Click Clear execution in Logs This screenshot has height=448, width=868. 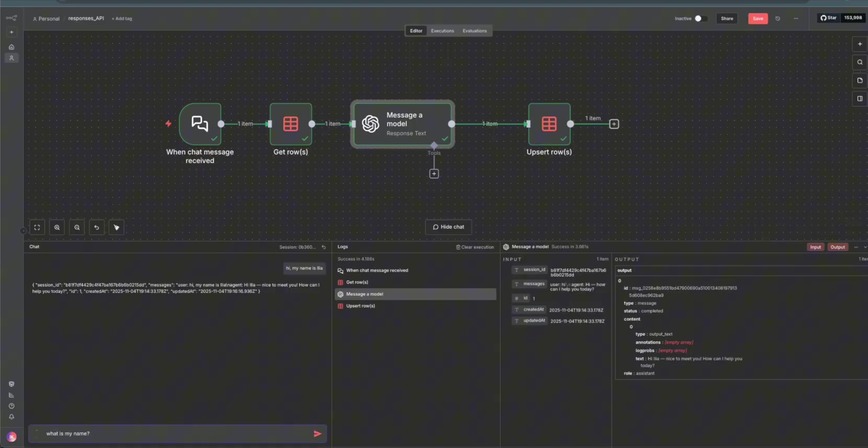(x=475, y=247)
